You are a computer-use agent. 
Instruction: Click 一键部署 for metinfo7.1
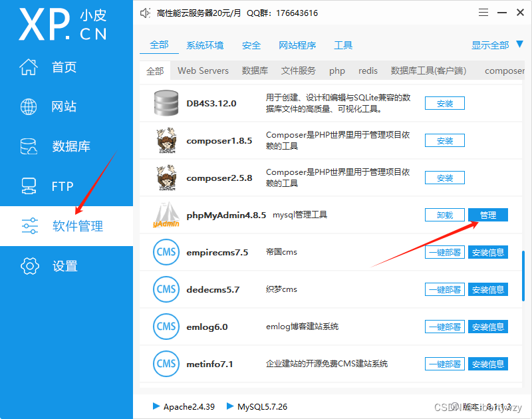(444, 364)
